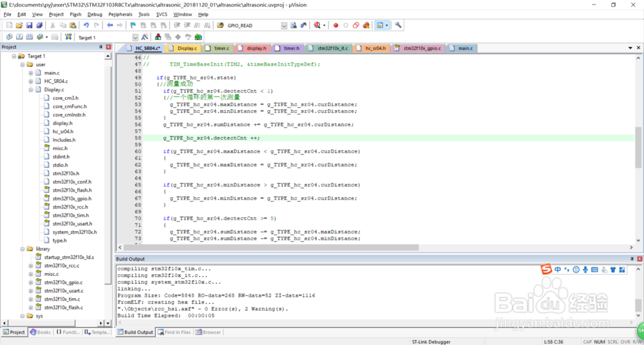Switch to the Display.c editor tab
The image size is (644, 345).
(183, 48)
